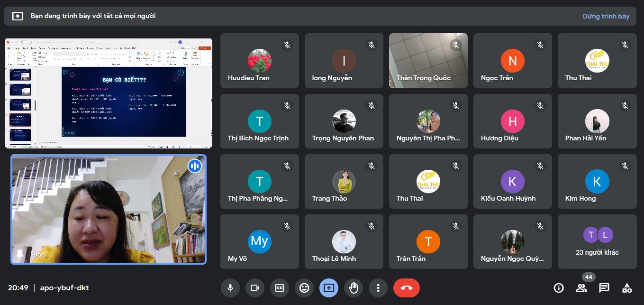This screenshot has width=644, height=305.
Task: Click the highlighted present screen icon
Action: (x=329, y=288)
